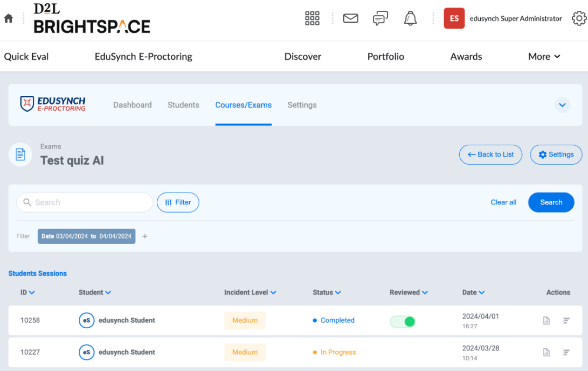Add another filter with plus icon
The height and width of the screenshot is (371, 588).
[x=145, y=236]
